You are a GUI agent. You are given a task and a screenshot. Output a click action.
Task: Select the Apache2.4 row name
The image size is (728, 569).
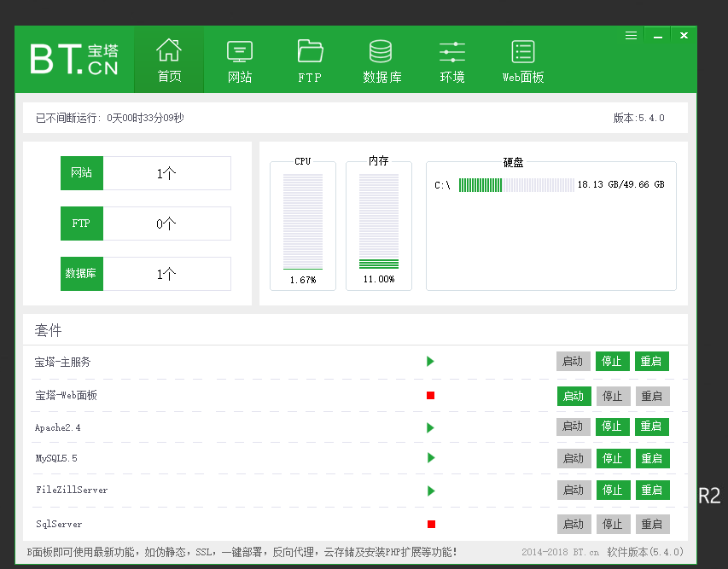click(57, 427)
